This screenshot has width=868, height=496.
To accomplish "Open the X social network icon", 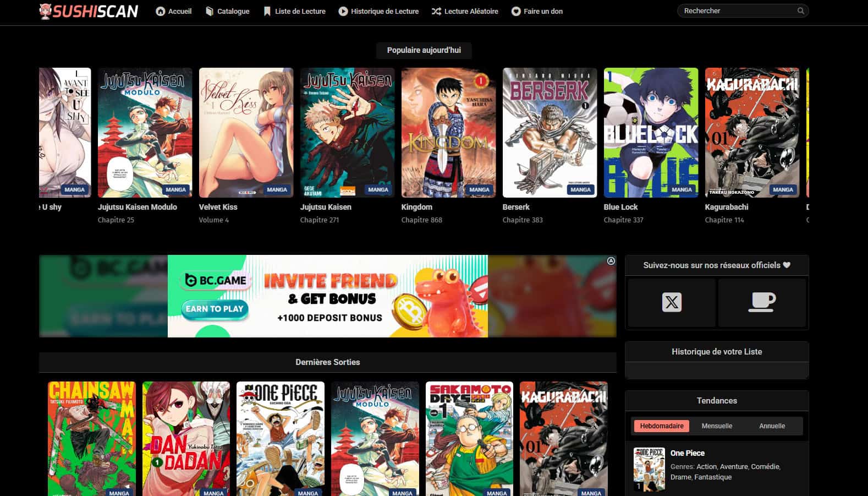I will pyautogui.click(x=672, y=302).
